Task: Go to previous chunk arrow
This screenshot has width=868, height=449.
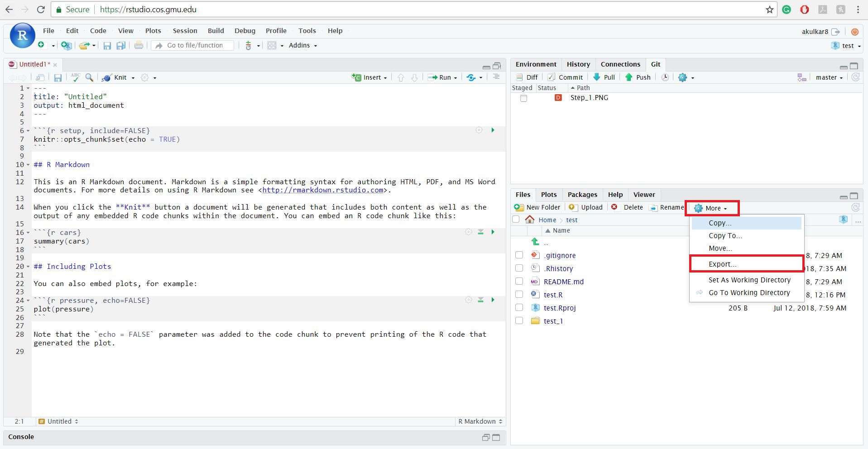Action: (401, 77)
